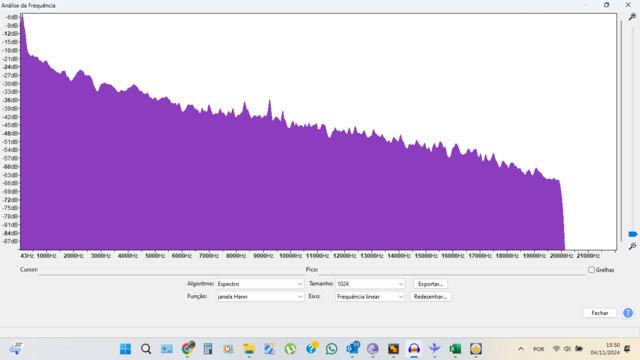The height and width of the screenshot is (360, 640).
Task: Open the Calculator app in taskbar
Action: click(x=208, y=349)
